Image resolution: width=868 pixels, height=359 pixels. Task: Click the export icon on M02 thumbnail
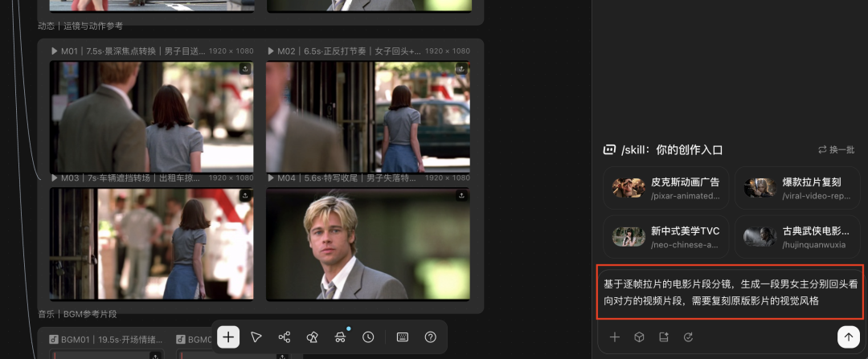click(x=461, y=68)
